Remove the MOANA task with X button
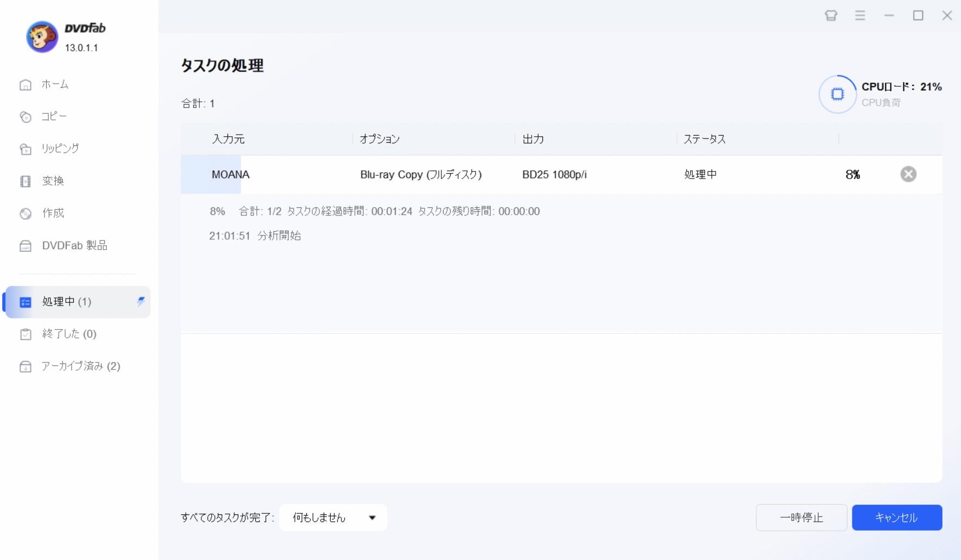Screen dimensions: 961x560 pos(908,174)
